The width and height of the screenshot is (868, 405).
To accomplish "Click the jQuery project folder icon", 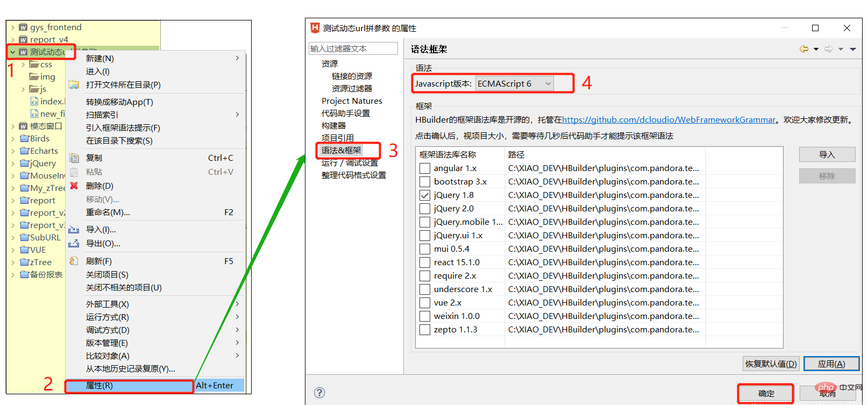I will pyautogui.click(x=24, y=164).
